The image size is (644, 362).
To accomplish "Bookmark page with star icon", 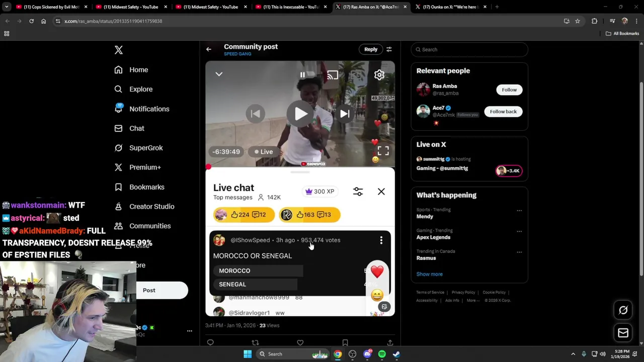I will tap(578, 21).
